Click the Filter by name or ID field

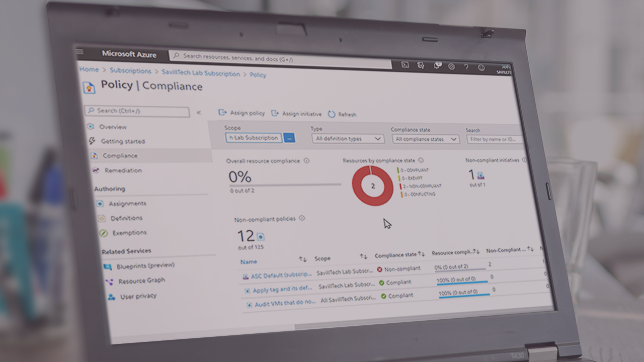click(494, 139)
